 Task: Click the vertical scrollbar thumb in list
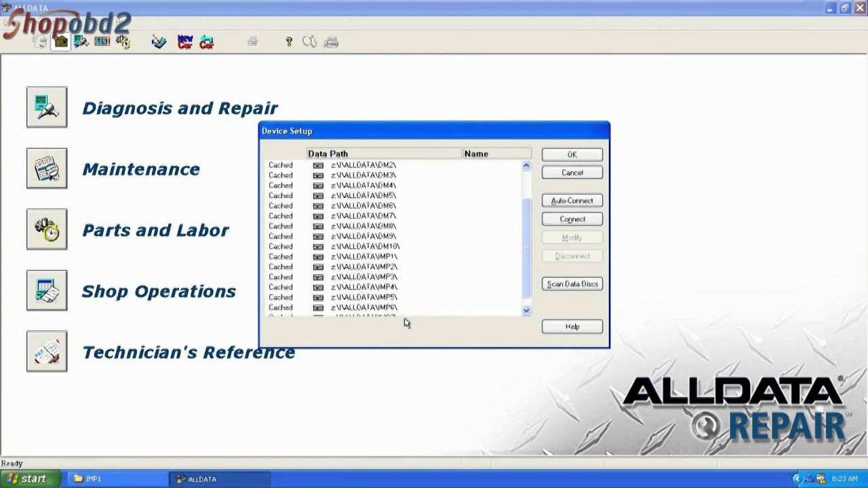tap(527, 249)
